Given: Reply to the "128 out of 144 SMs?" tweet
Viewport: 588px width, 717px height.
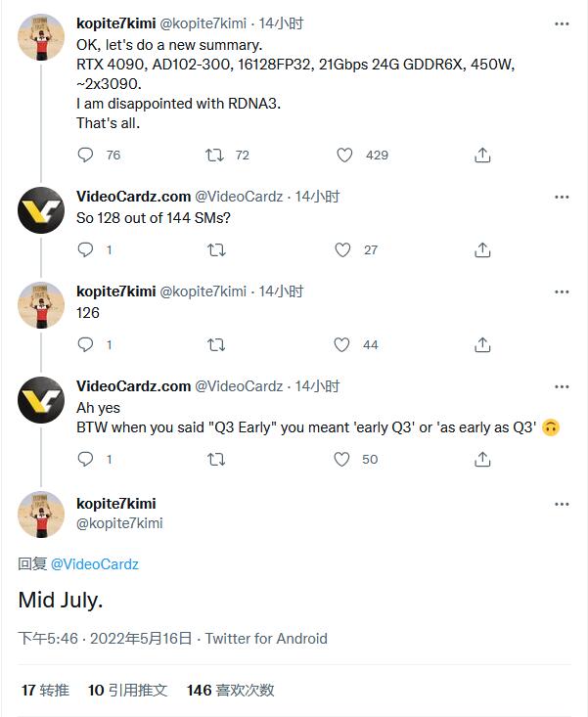Looking at the screenshot, I should coord(86,249).
